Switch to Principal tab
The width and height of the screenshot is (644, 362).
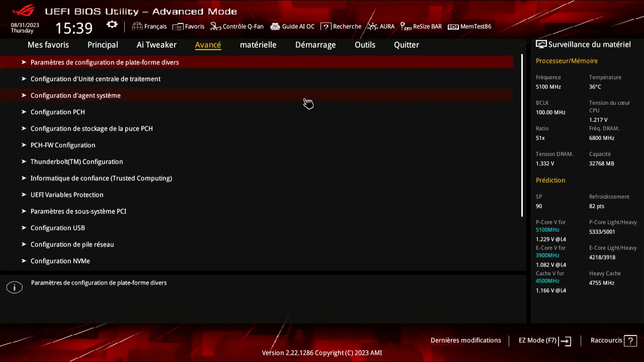103,45
